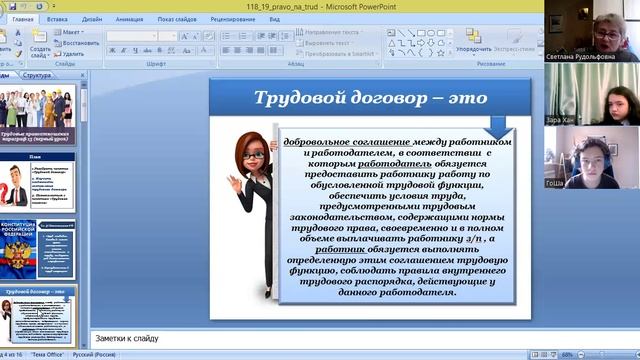Open the quick access toolbar customize arrow
640x360 pixels.
click(53, 7)
